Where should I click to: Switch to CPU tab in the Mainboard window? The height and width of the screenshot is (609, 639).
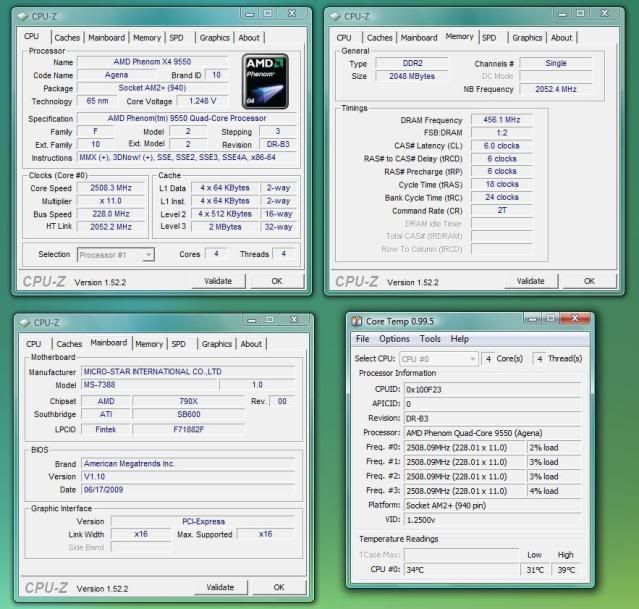(33, 344)
